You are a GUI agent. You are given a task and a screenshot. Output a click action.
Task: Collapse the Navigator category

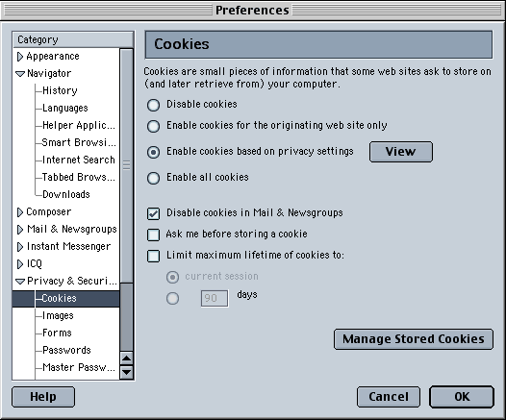click(x=20, y=74)
